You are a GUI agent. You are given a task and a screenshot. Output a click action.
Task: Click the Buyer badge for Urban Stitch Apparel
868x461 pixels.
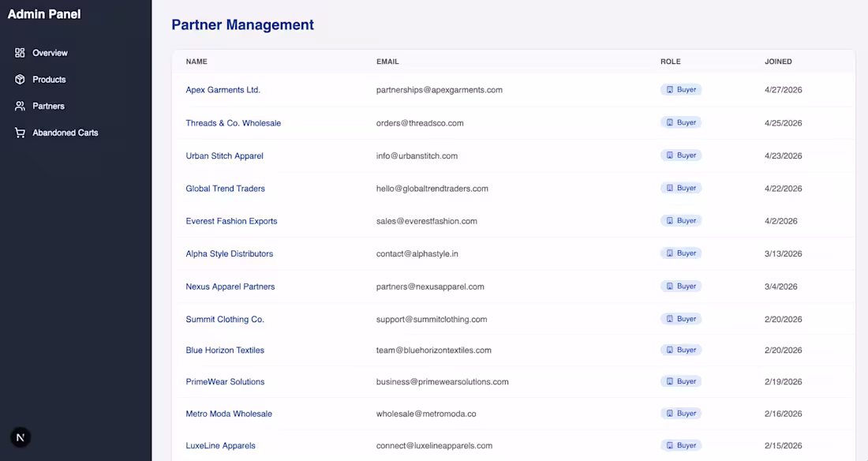[681, 156]
